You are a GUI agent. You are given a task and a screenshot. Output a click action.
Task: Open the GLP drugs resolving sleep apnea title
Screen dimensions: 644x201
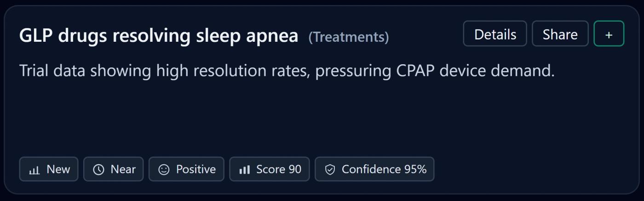(x=159, y=35)
